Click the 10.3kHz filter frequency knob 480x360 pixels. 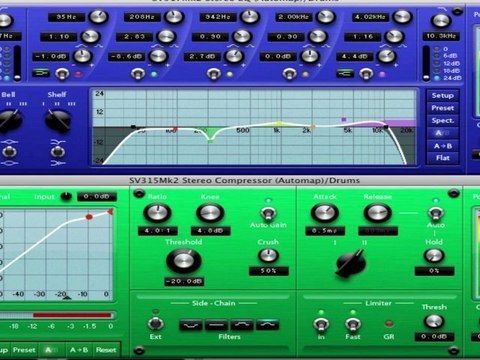[x=441, y=20]
